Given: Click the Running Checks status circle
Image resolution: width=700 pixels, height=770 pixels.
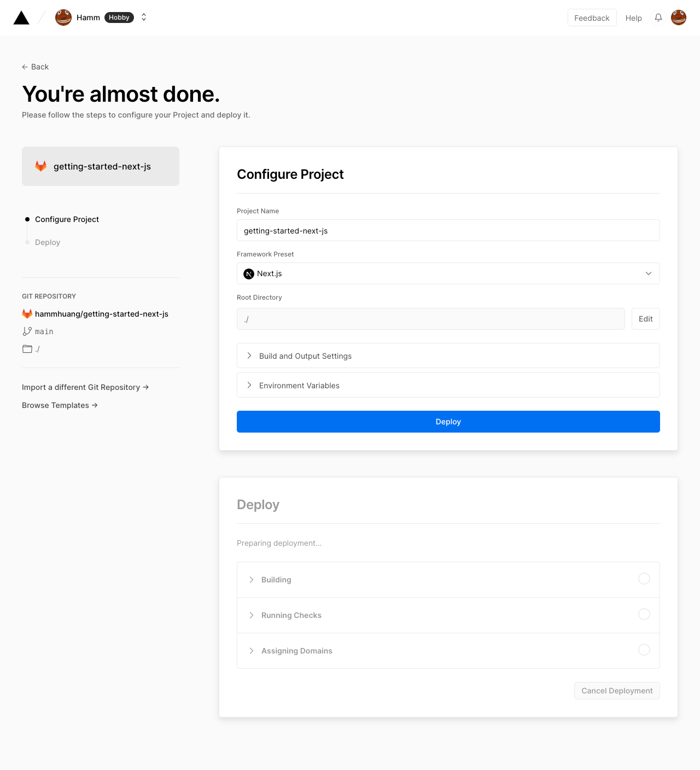Looking at the screenshot, I should 644,614.
